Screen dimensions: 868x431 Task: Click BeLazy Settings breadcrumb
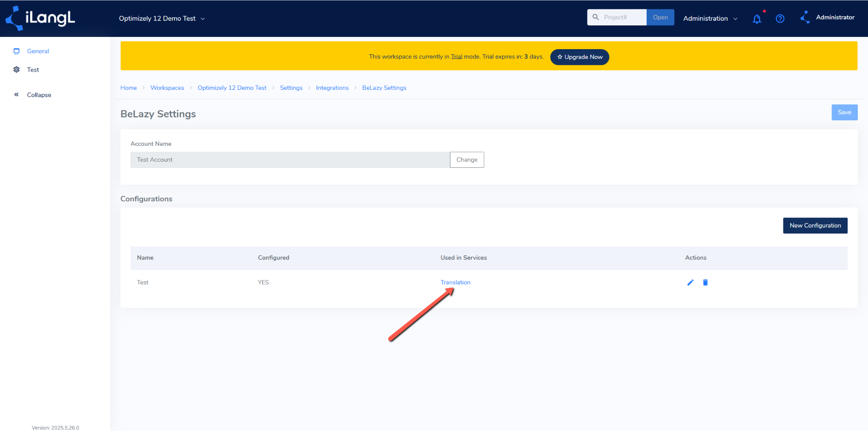pyautogui.click(x=384, y=88)
